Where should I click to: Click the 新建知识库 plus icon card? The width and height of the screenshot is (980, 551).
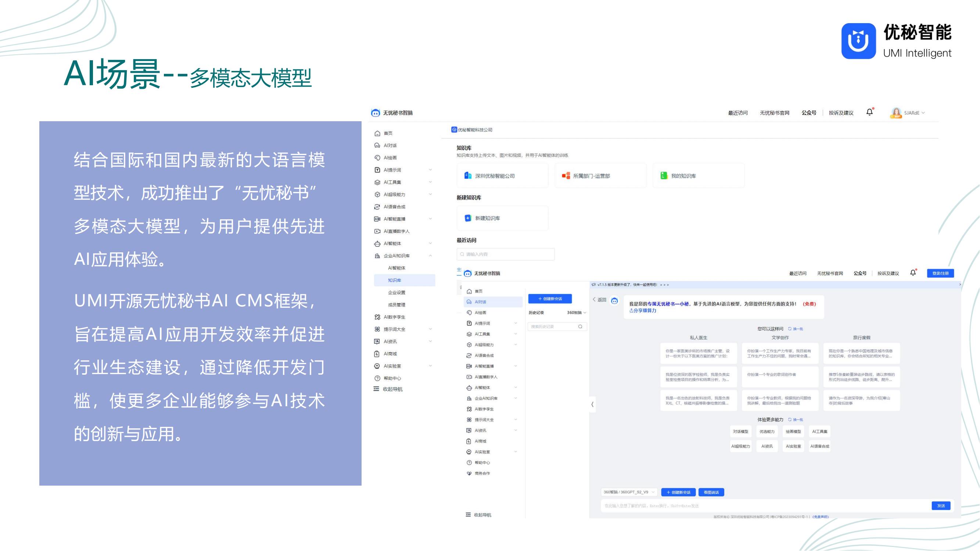pos(468,218)
